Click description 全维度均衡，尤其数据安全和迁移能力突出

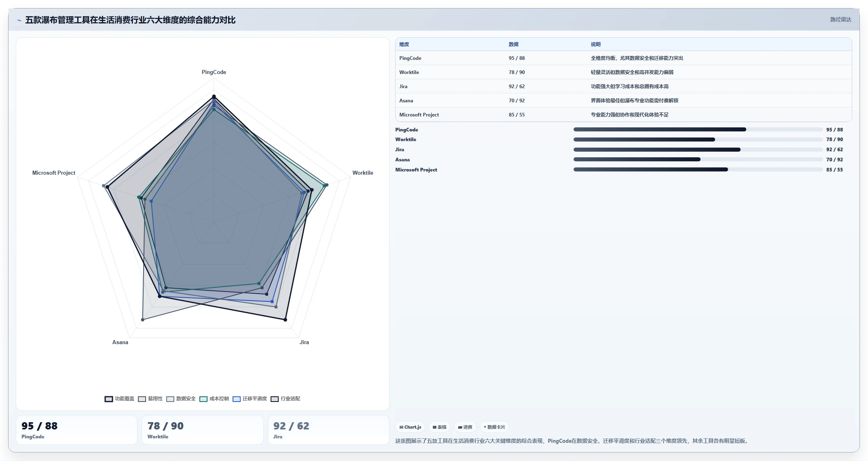coord(637,58)
